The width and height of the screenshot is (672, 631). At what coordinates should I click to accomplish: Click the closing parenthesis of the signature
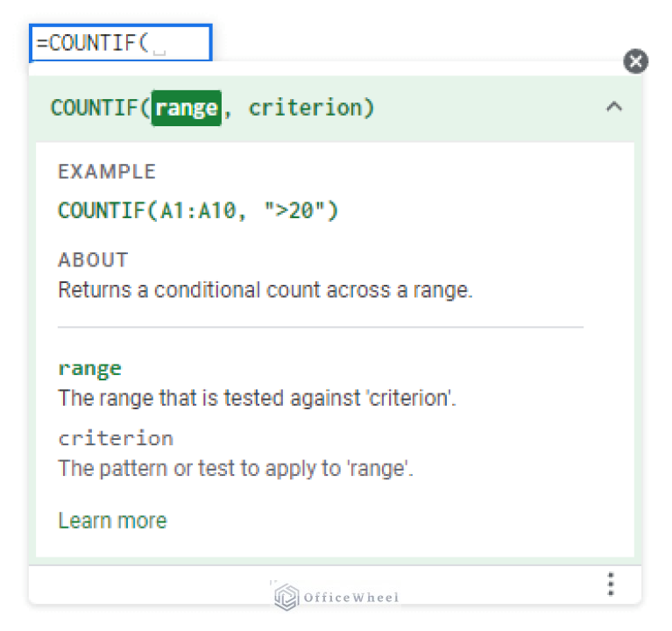click(369, 108)
